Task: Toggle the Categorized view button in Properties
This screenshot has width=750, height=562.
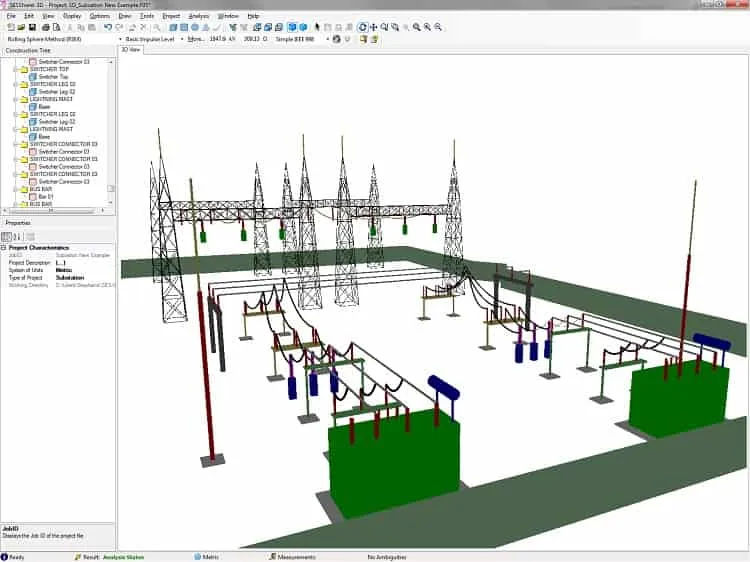Action: [7, 236]
